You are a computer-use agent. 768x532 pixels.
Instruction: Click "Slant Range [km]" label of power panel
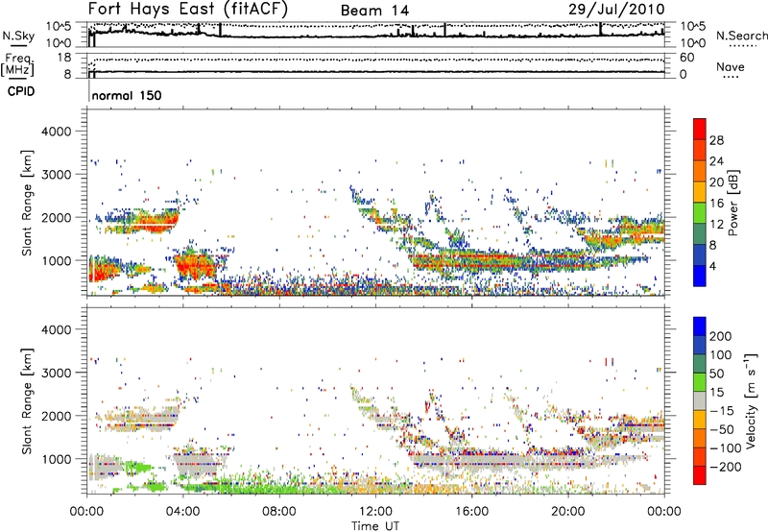27,204
